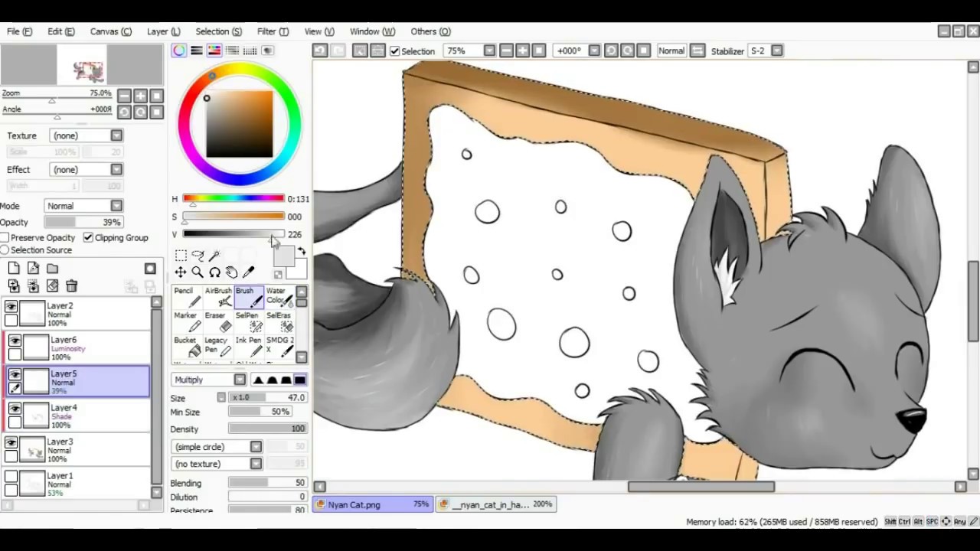
Task: Show the color wheel panel
Action: click(x=179, y=51)
